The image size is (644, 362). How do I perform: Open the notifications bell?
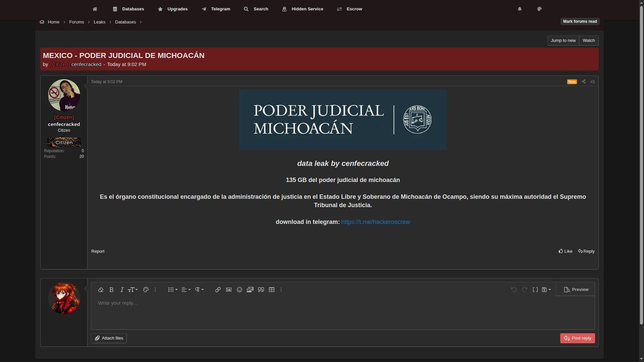pyautogui.click(x=520, y=9)
